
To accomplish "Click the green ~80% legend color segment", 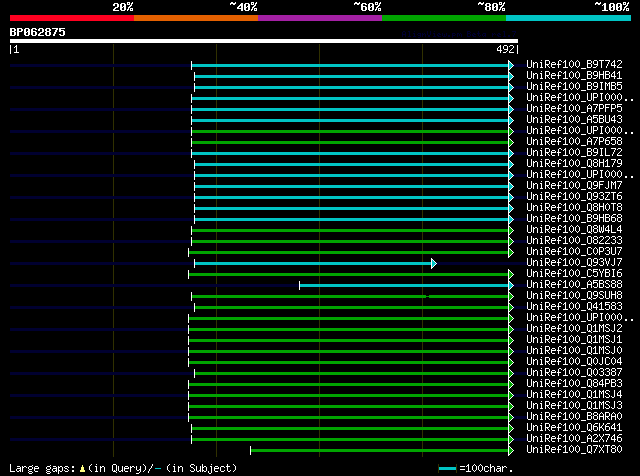I will [x=444, y=18].
